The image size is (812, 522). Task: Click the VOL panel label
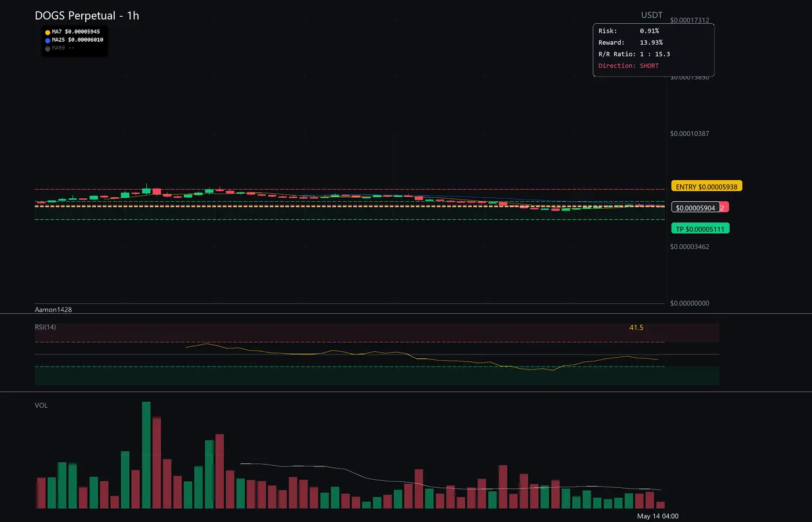(x=41, y=405)
